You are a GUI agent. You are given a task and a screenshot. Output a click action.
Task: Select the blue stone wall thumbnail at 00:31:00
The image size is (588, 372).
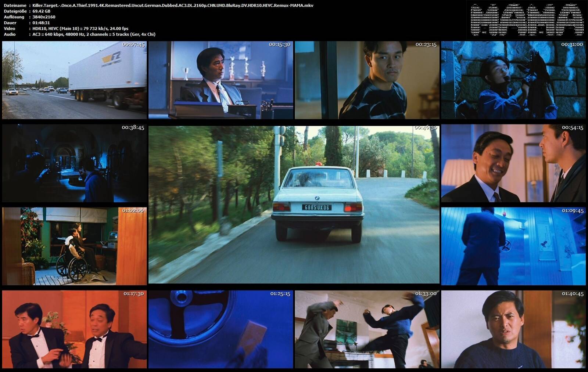[x=513, y=80]
